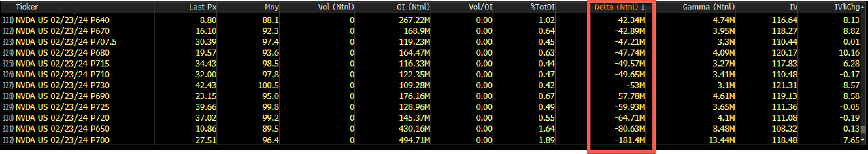Screen dimensions: 868x154
Task: Click OI value 168.9M
Action: point(417,31)
